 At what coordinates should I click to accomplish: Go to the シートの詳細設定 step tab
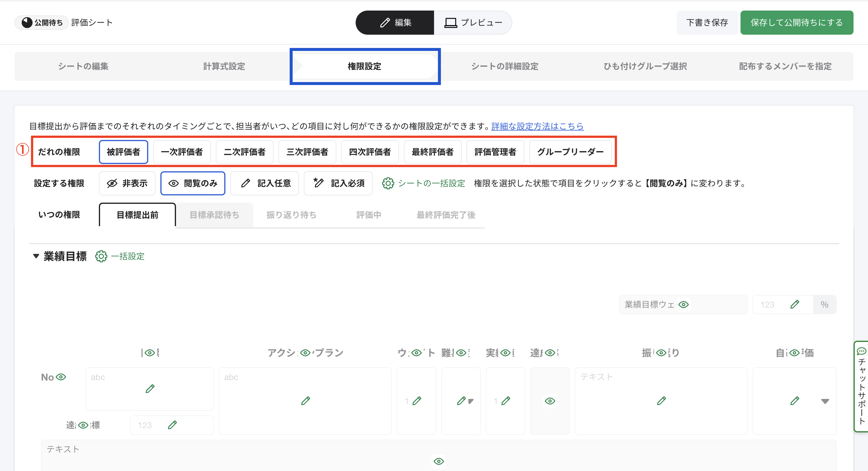pyautogui.click(x=505, y=66)
